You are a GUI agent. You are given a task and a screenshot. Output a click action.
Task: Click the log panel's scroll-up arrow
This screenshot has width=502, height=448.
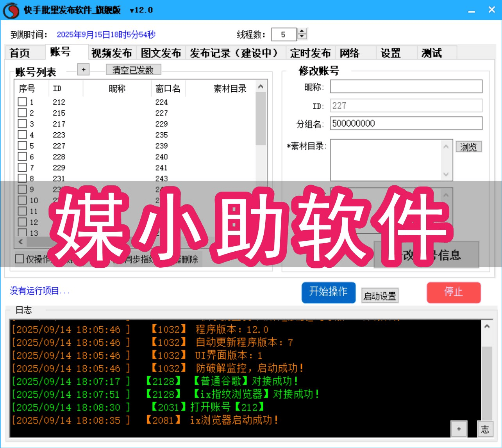(487, 326)
